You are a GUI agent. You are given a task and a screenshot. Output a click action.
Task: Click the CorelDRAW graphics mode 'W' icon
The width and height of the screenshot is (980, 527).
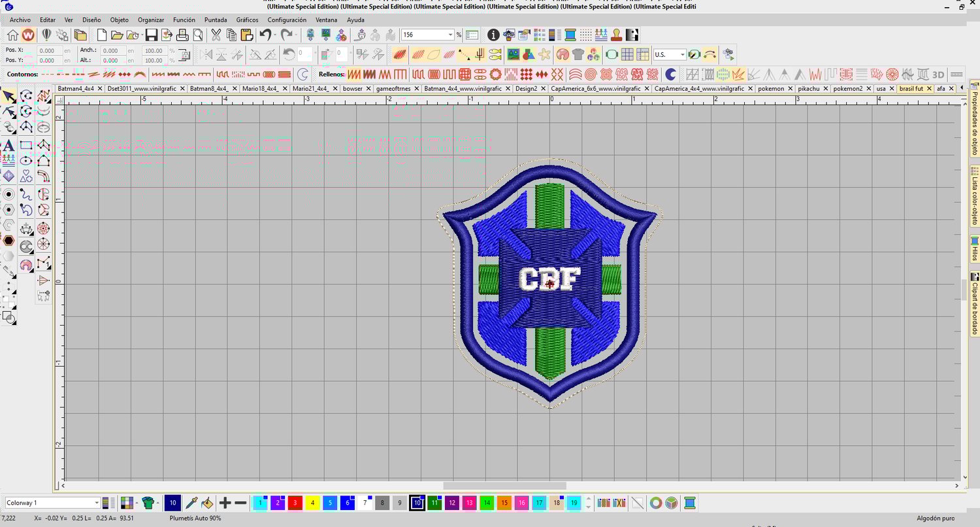(28, 35)
